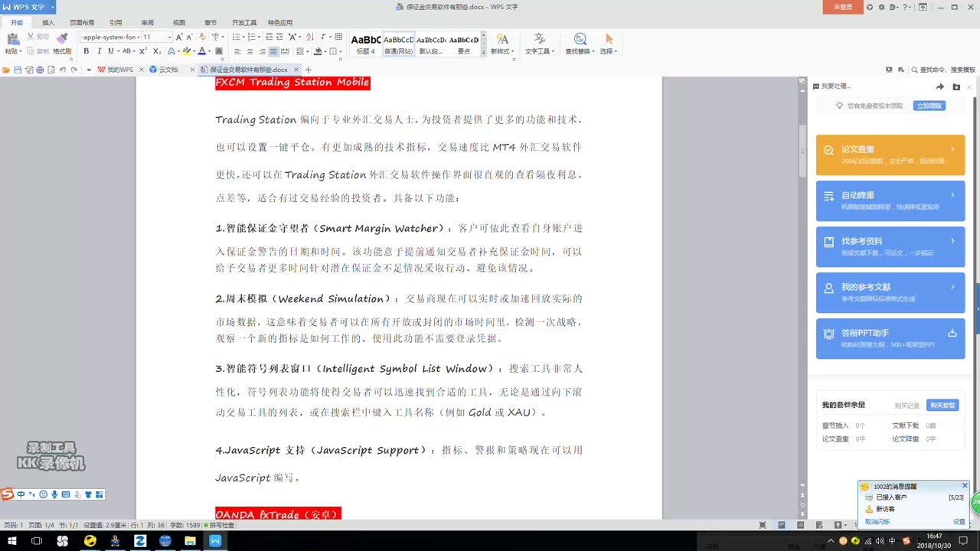Toggle subscript X₂ formatting
Image resolution: width=980 pixels, height=551 pixels.
157,51
